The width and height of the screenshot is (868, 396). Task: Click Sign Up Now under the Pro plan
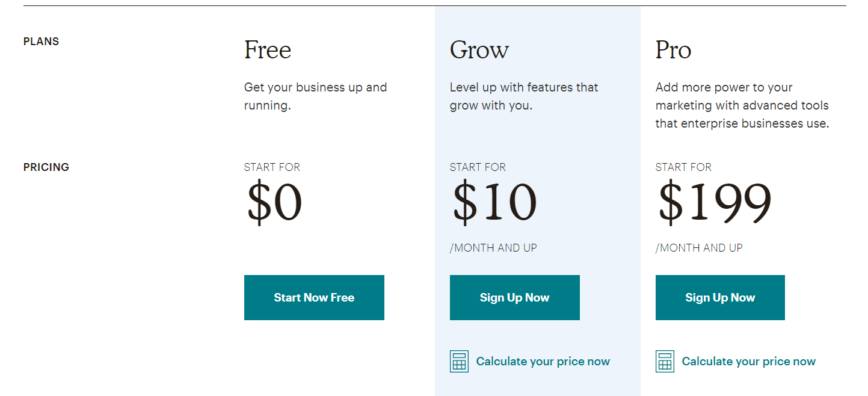tap(720, 297)
